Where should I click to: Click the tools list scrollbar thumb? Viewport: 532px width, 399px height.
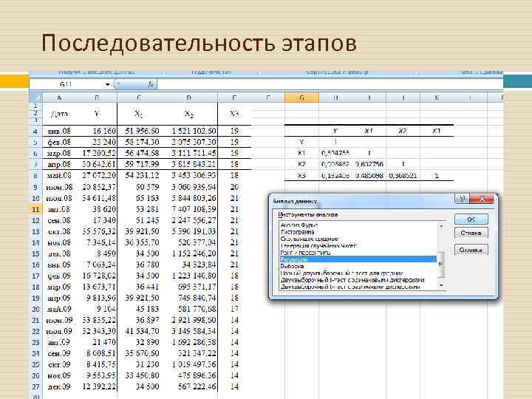click(x=441, y=263)
